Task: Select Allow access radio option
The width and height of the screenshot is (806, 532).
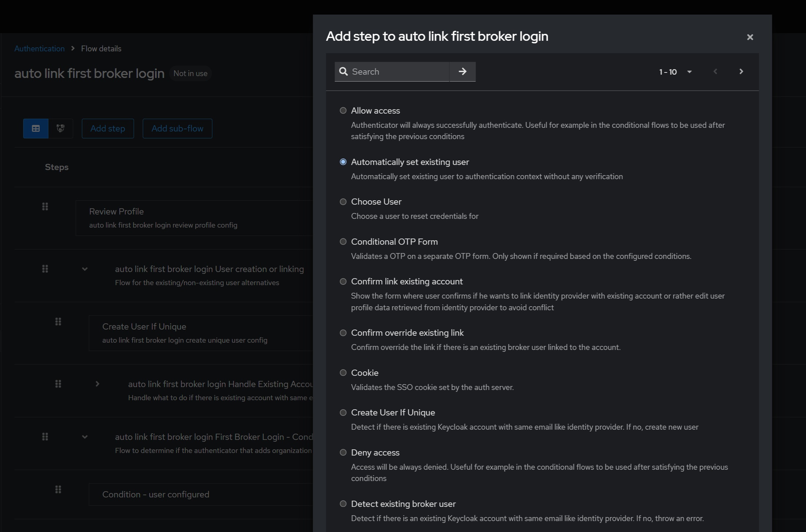Action: [x=343, y=110]
